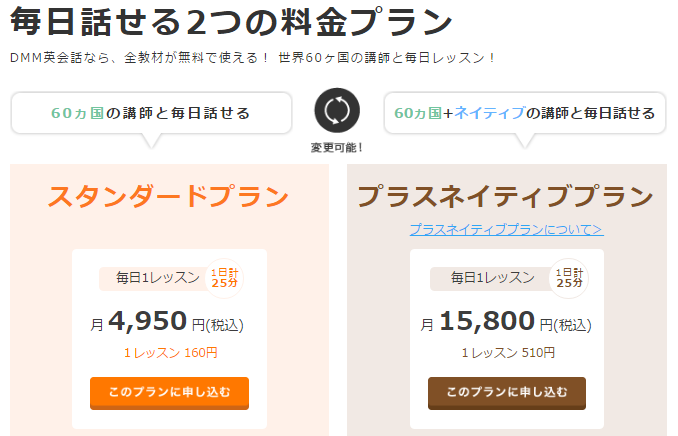The width and height of the screenshot is (678, 436).
Task: Click the 1日計25分 badge in Standard plan
Action: coord(223,277)
